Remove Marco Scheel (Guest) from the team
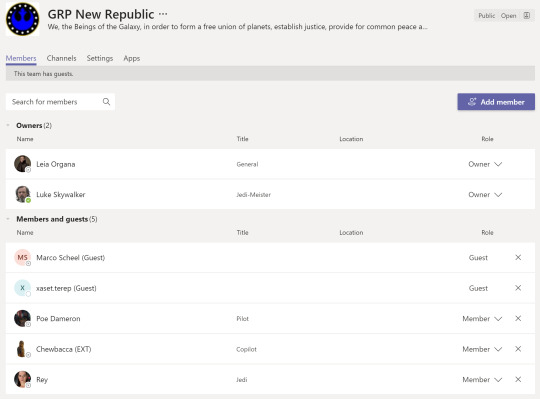The width and height of the screenshot is (540, 399). 518,257
